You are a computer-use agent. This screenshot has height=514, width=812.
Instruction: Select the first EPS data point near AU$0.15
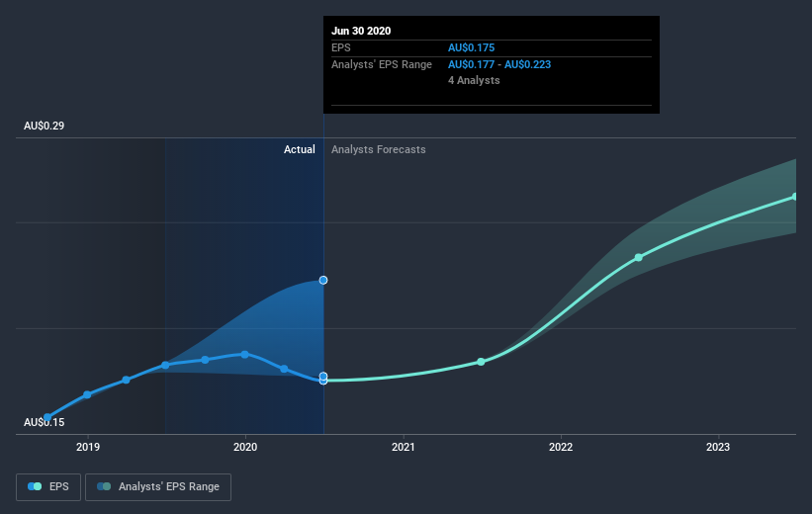tap(47, 417)
